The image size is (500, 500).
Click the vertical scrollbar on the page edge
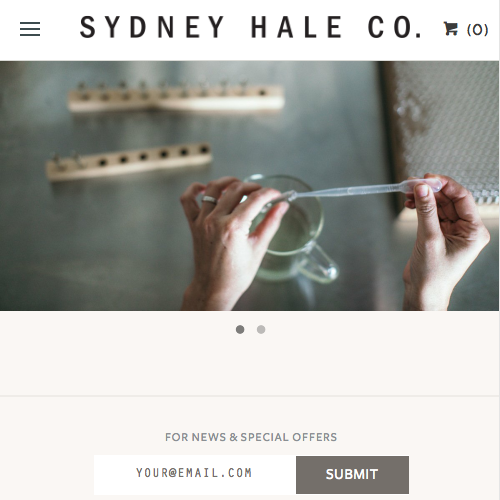pos(499,250)
